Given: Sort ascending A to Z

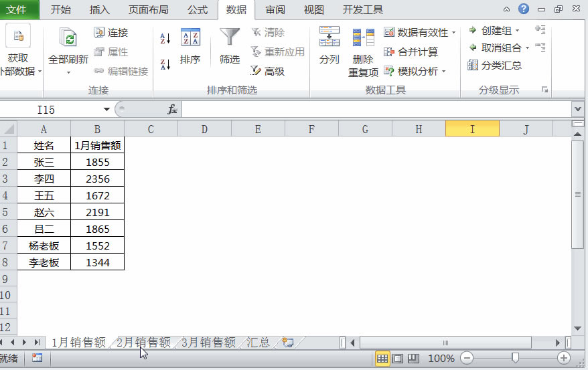Looking at the screenshot, I should (x=165, y=38).
